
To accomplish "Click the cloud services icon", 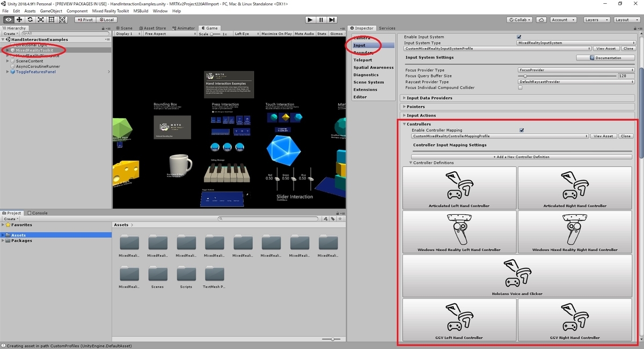I will tap(541, 20).
